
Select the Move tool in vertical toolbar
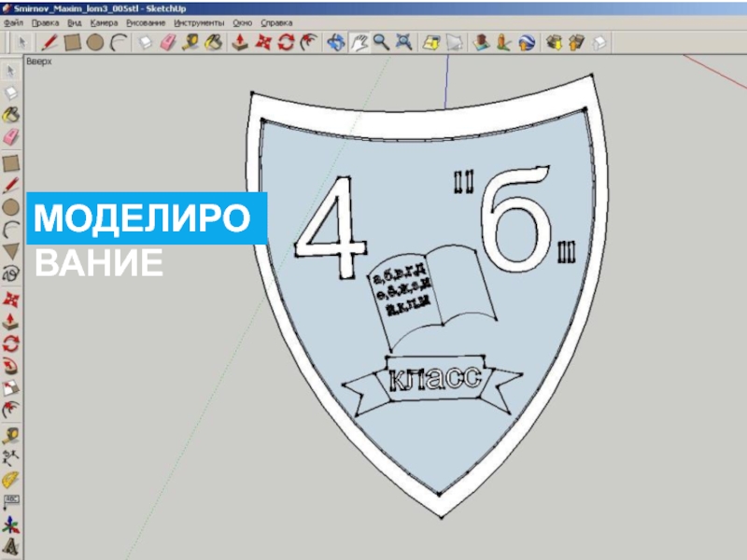coord(11,300)
